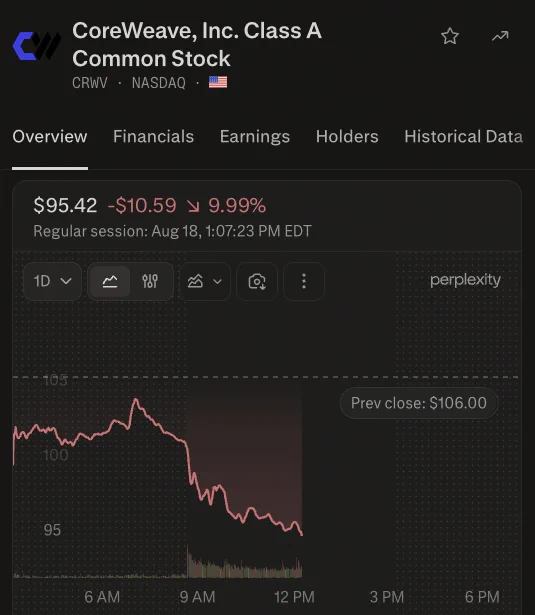Go to the Holders tab
The height and width of the screenshot is (615, 535).
point(347,136)
